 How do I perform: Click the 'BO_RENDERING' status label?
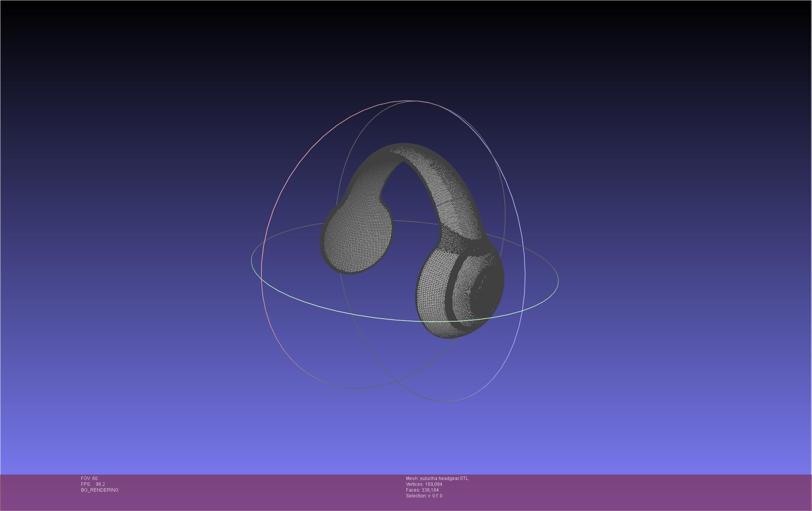[100, 490]
